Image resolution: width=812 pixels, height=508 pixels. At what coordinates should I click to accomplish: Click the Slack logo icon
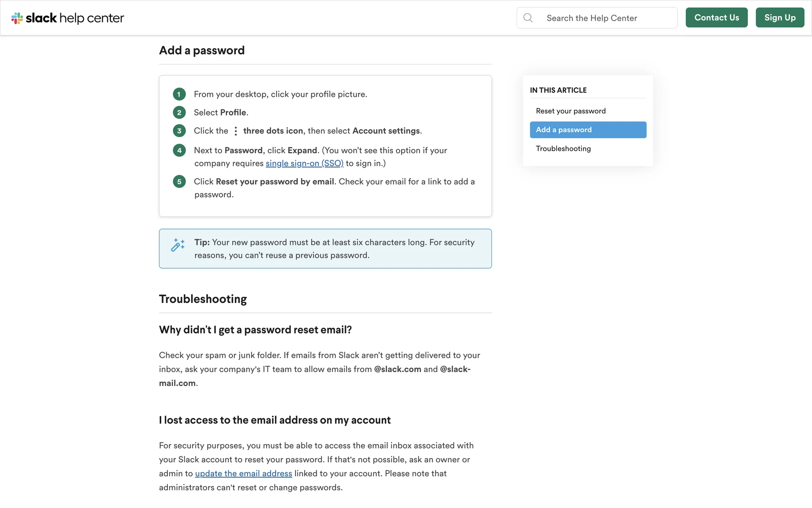tap(17, 18)
